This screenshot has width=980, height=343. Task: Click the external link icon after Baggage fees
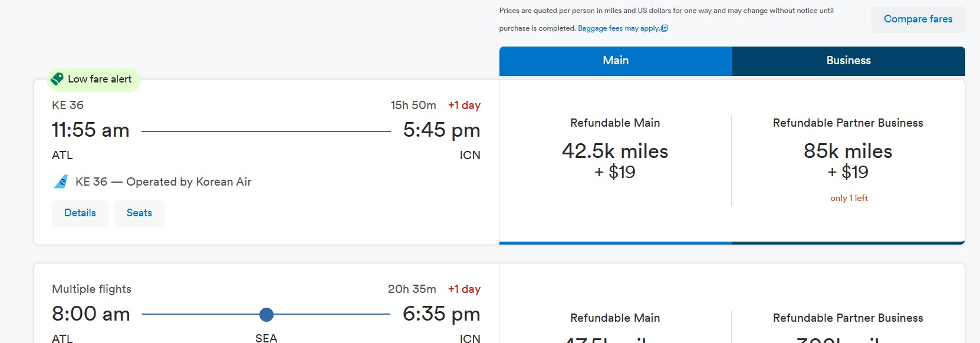click(665, 28)
